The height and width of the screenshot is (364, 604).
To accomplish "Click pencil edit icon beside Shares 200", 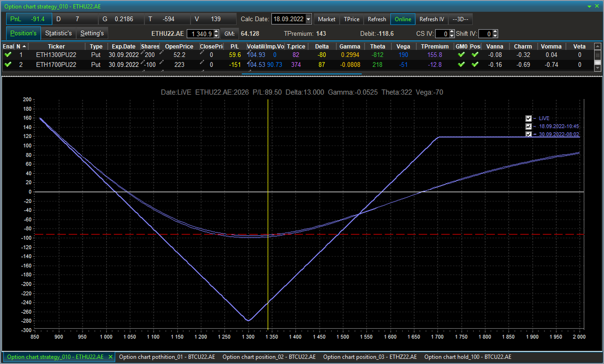I will pos(142,52).
